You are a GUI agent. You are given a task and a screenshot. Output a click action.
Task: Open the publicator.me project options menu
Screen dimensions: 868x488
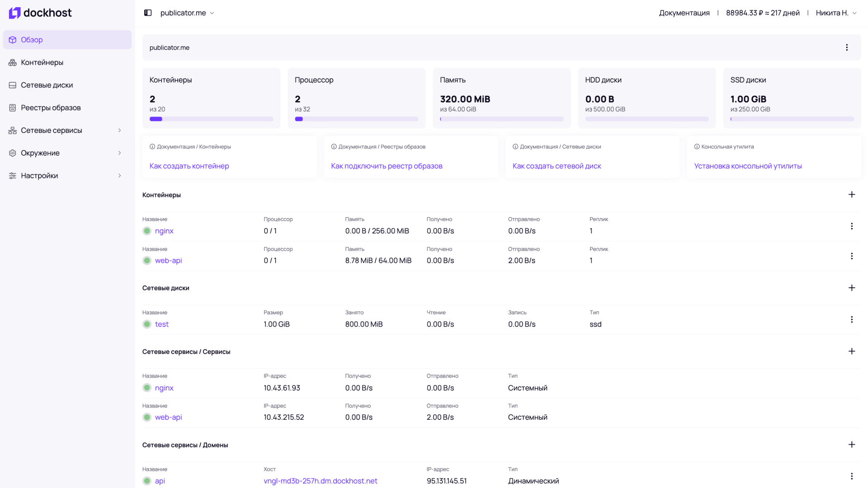tap(847, 47)
